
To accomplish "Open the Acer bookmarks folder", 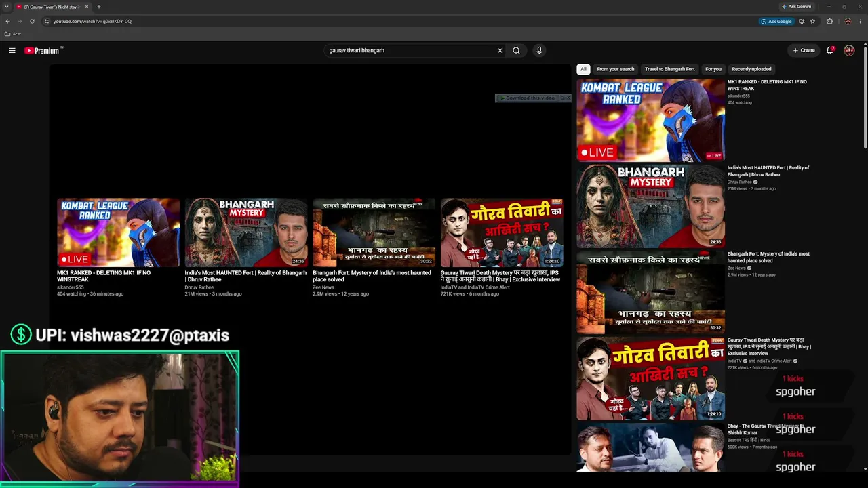I will click(13, 34).
